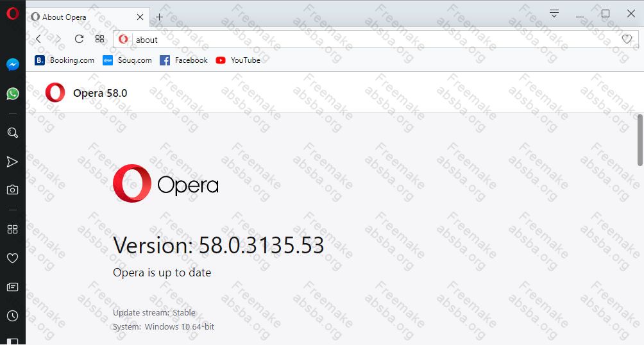The image size is (644, 345).
Task: Open My Flow in the sidebar
Action: click(12, 162)
